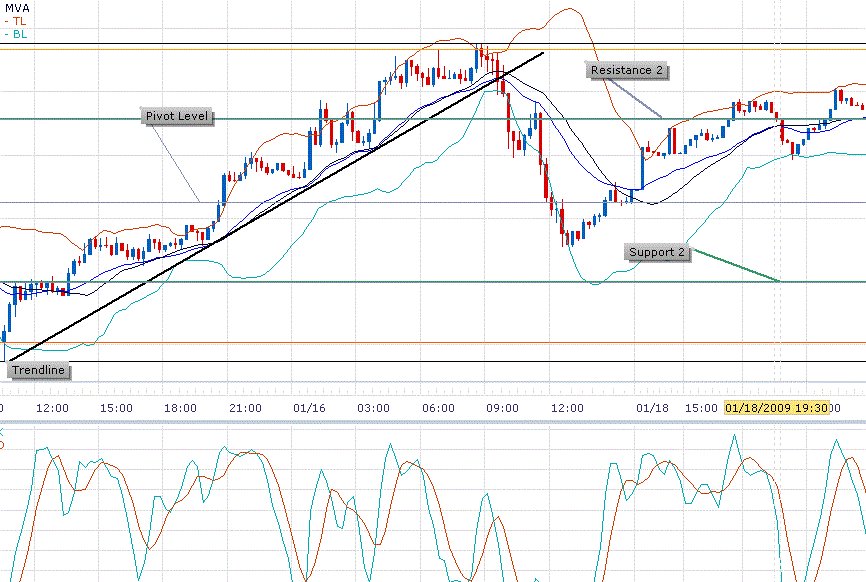This screenshot has width=866, height=582.
Task: Click the 01/16 date axis label
Action: 310,408
